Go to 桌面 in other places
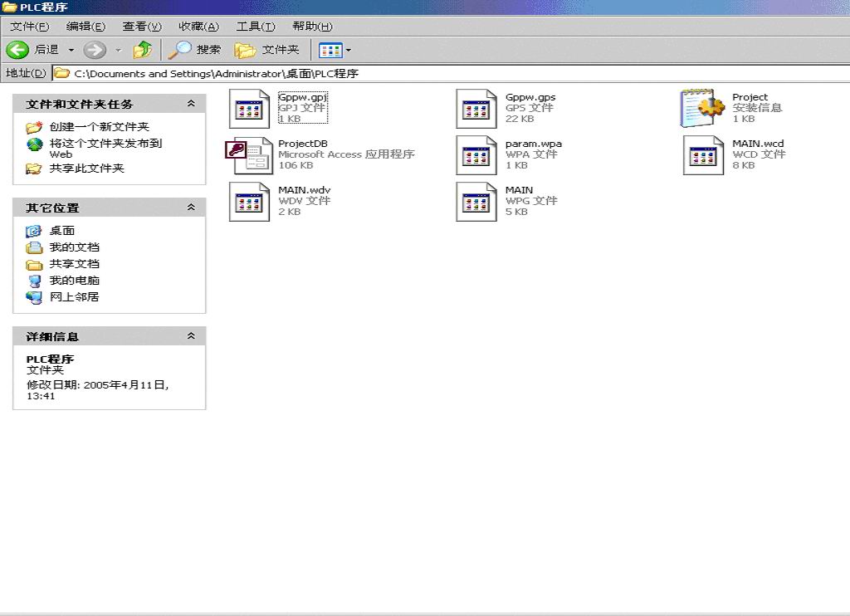 click(x=62, y=231)
